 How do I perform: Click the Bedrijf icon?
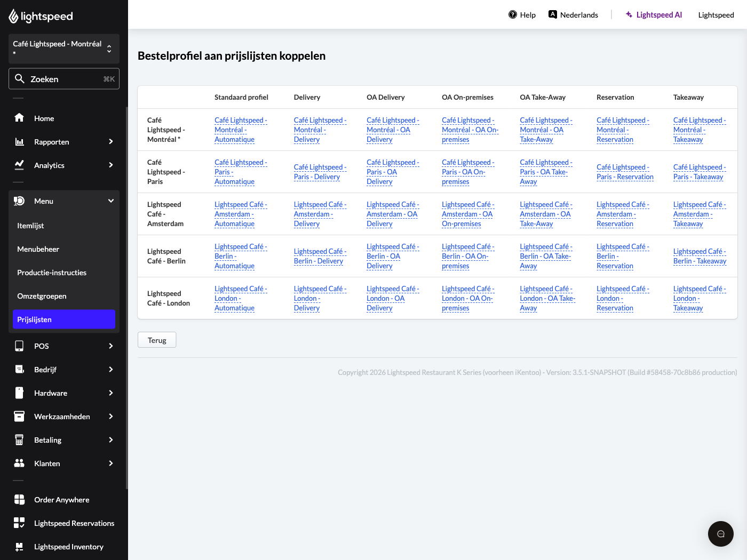pos(19,369)
